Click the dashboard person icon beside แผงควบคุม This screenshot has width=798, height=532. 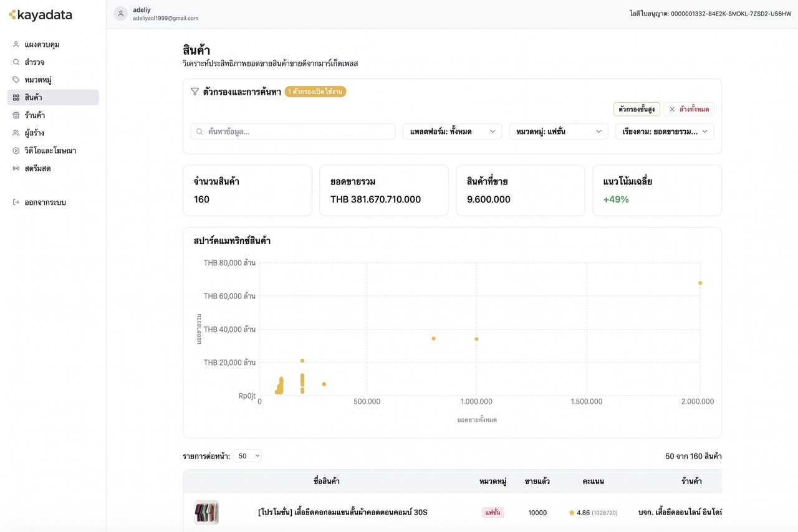click(x=16, y=45)
